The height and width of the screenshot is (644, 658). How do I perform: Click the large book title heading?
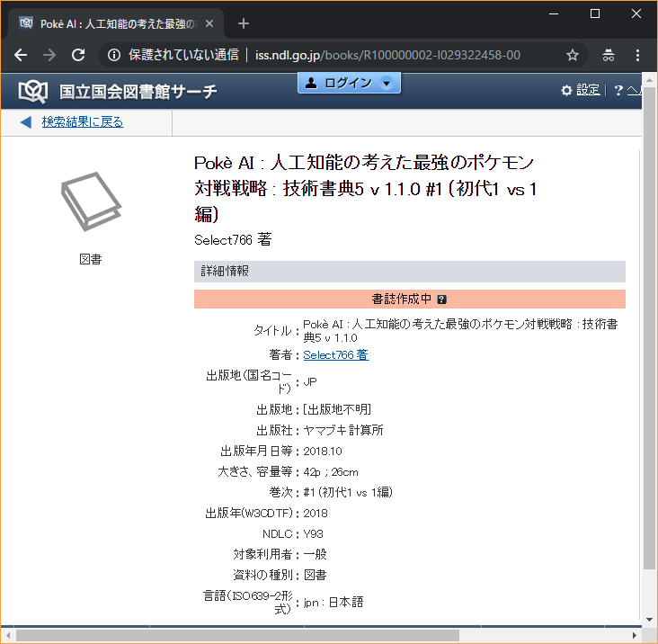pyautogui.click(x=366, y=188)
